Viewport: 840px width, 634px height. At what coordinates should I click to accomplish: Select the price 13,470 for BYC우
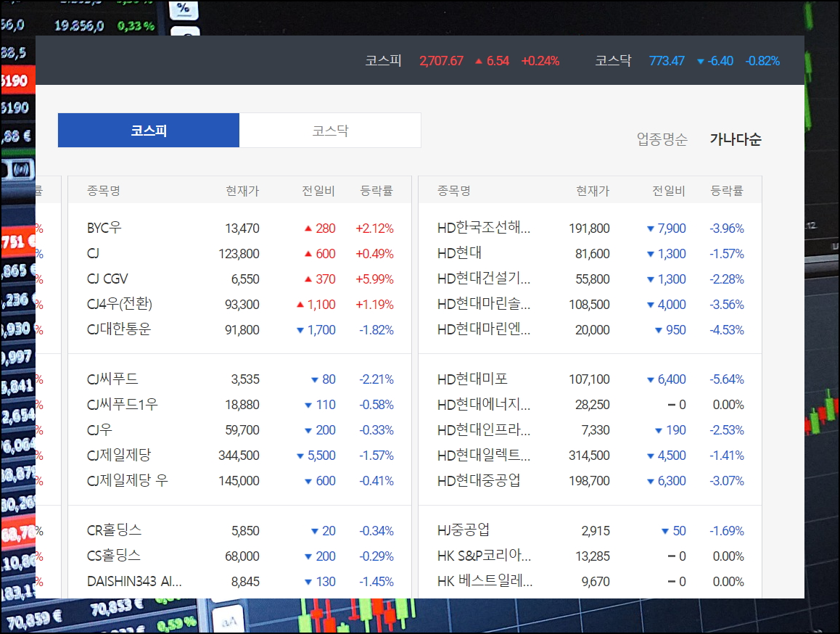pyautogui.click(x=242, y=229)
